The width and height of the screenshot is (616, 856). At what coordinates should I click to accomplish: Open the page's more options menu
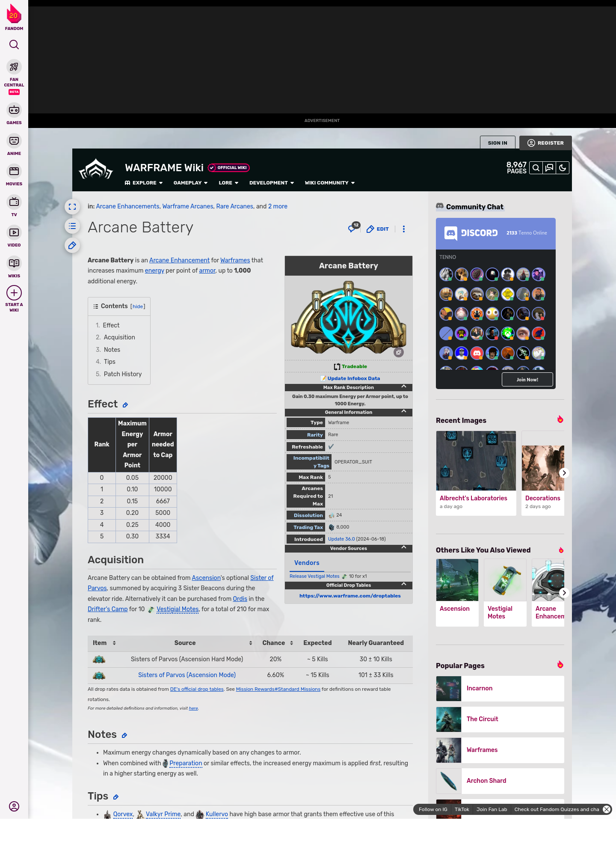404,229
